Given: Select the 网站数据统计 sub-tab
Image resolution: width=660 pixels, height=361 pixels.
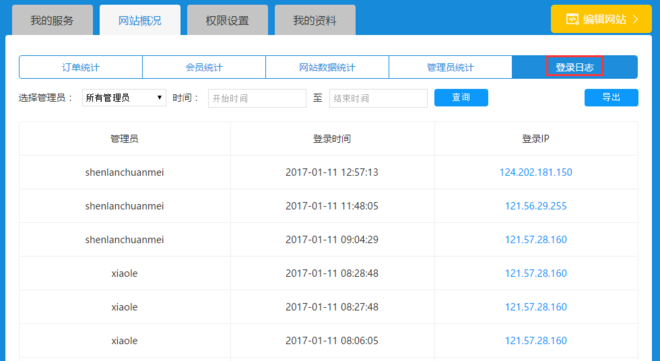Looking at the screenshot, I should coord(327,67).
